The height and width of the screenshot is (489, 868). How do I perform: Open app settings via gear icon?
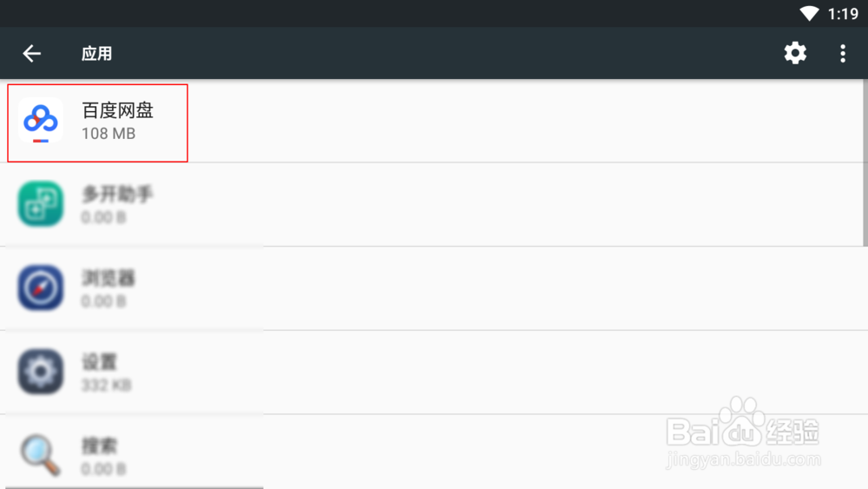pos(795,53)
